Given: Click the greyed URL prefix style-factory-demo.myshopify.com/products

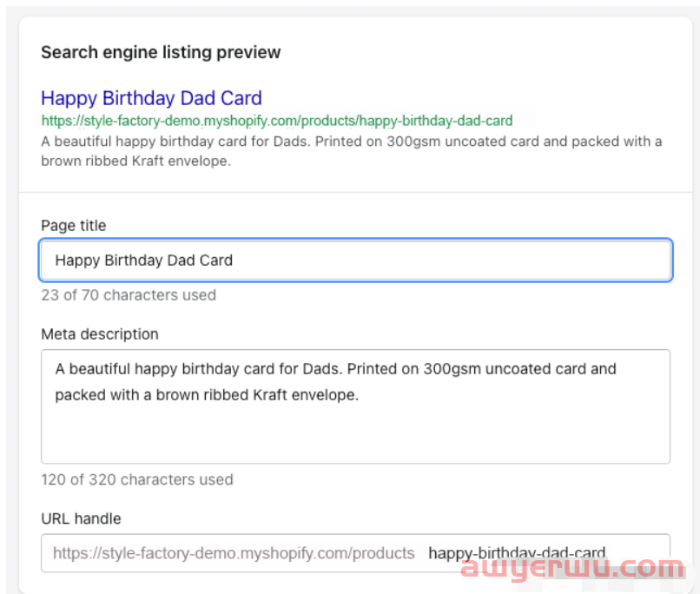Looking at the screenshot, I should coord(234,553).
